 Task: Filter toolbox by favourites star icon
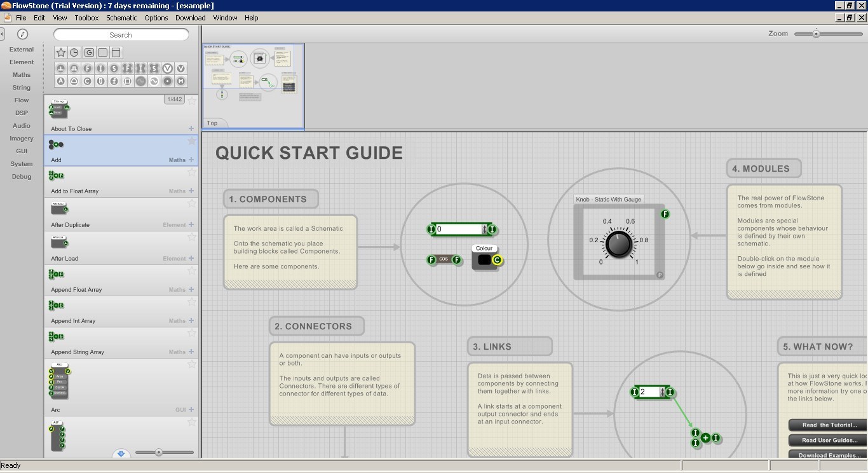click(61, 53)
